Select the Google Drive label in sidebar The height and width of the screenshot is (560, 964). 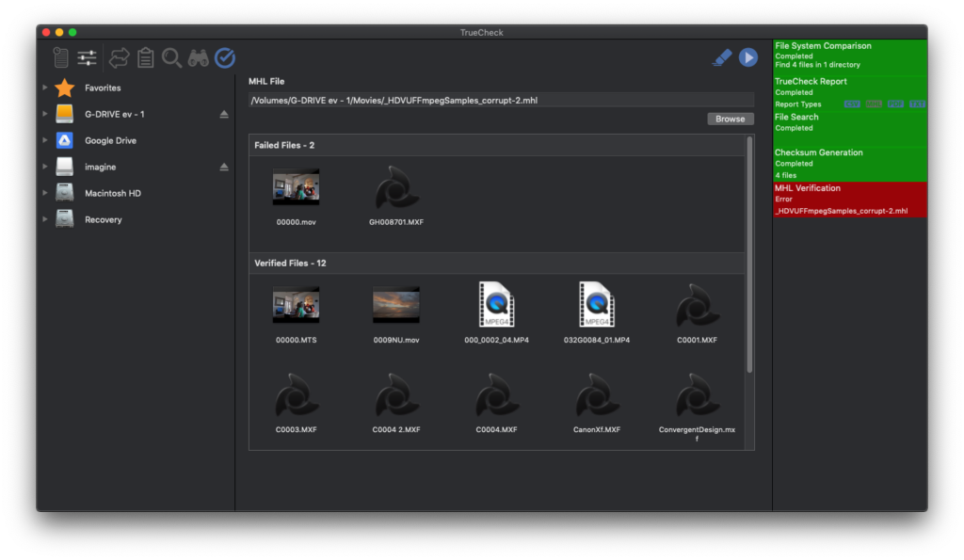click(x=111, y=140)
